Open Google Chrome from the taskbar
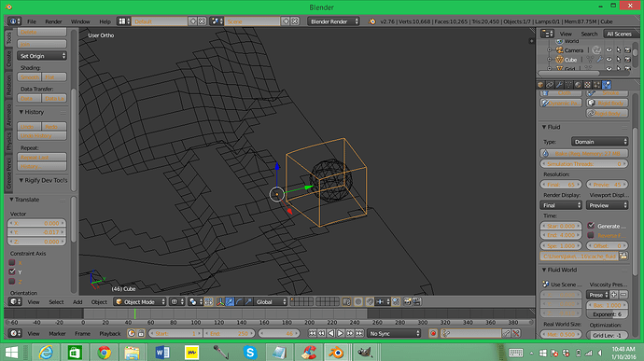Image resolution: width=644 pixels, height=361 pixels. [104, 352]
